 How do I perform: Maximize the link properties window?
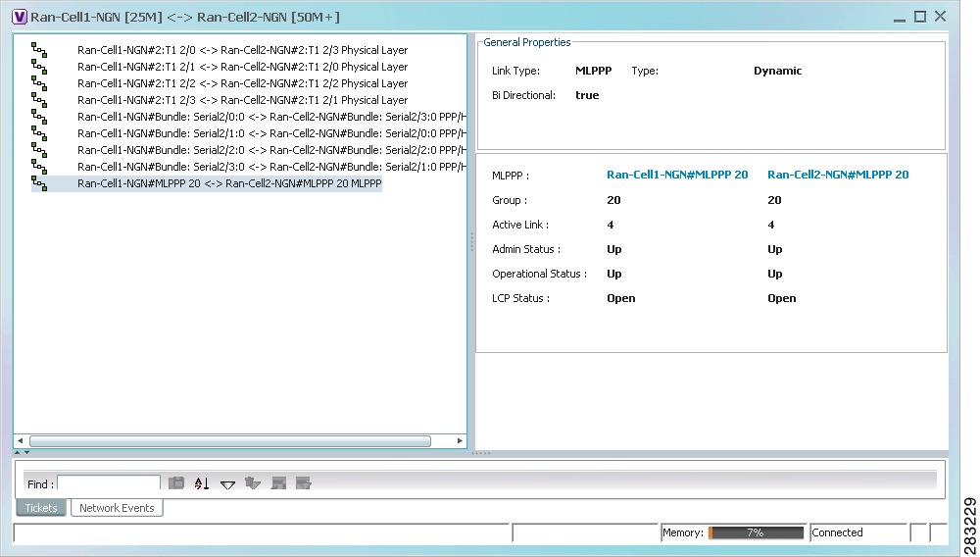pos(920,17)
